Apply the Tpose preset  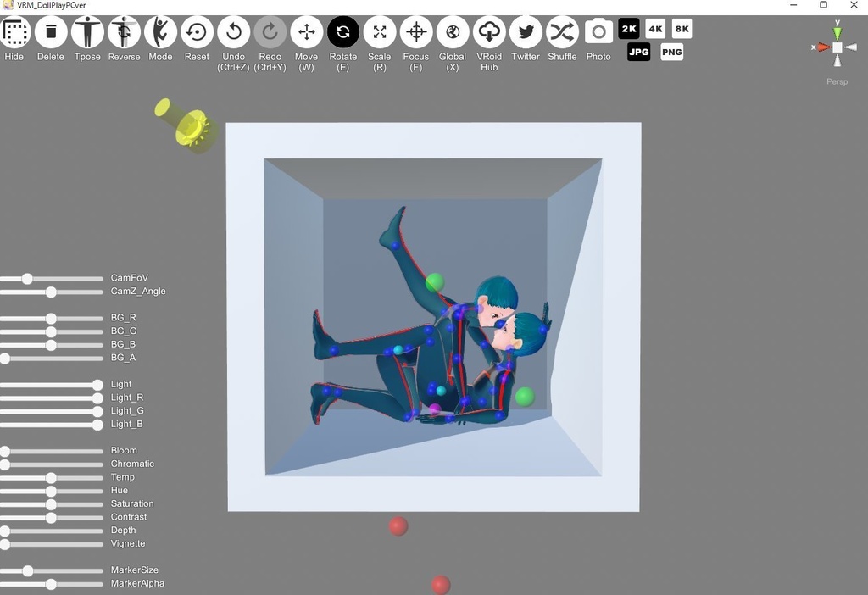click(x=87, y=32)
